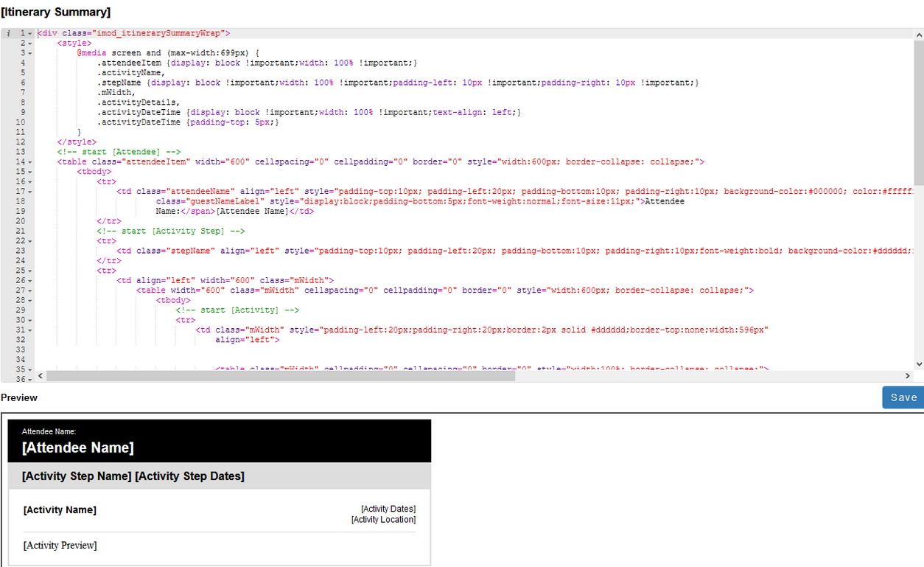Screen dimensions: 924x567
Task: Click the fold icon beside the mWidth table on line 27
Action: click(29, 290)
